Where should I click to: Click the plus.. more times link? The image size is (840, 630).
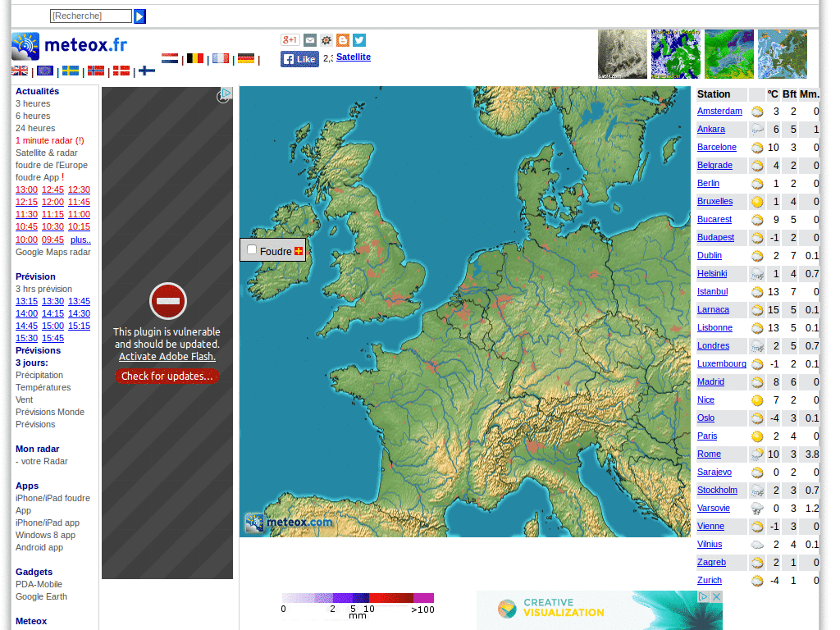coord(80,240)
